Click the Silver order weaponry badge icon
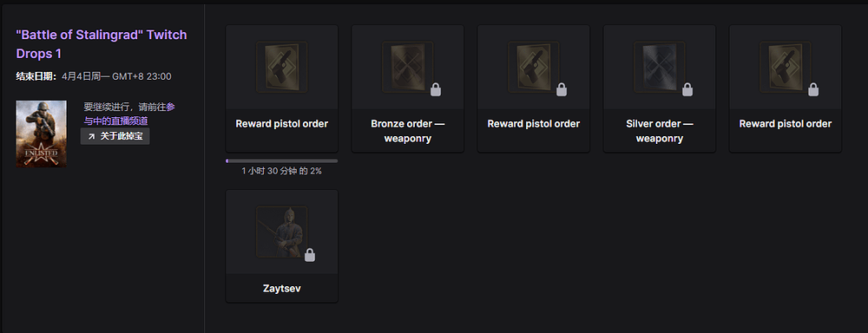Screen dimensions: 868x333 pos(660,67)
